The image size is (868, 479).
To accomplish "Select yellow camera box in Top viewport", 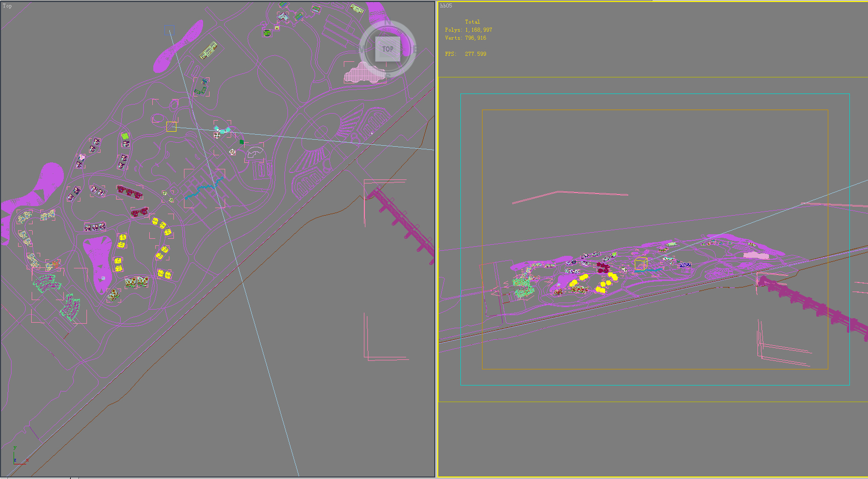I will tap(171, 127).
